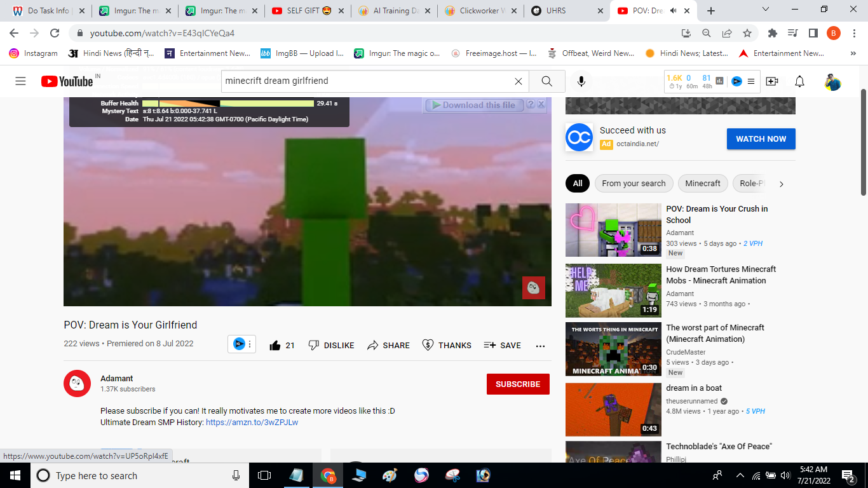868x488 pixels.
Task: Reload the page
Action: click(x=55, y=33)
